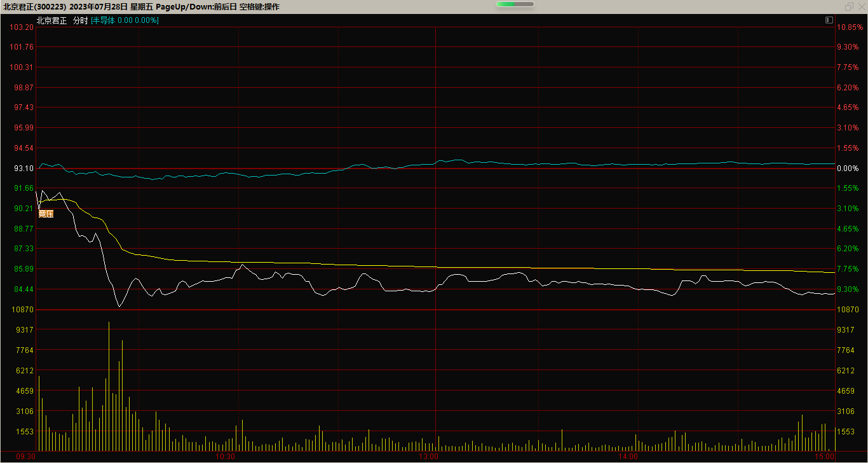Click the 分时 label in the chart header
Image resolution: width=868 pixels, height=463 pixels.
click(80, 20)
